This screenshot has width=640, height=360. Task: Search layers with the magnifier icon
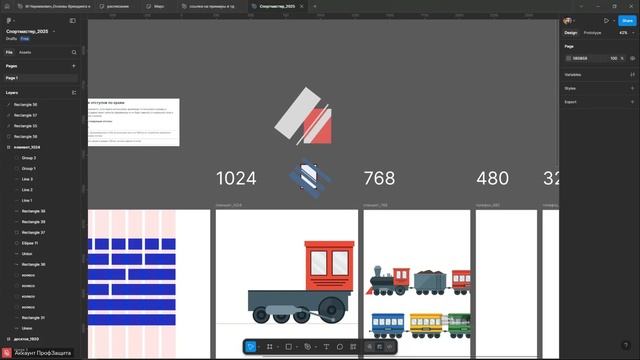click(x=74, y=52)
